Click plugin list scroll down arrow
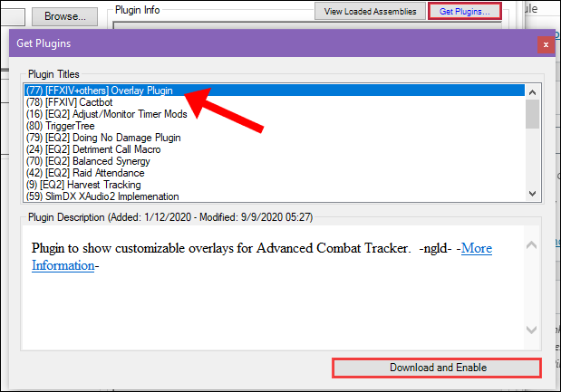This screenshot has width=561, height=392. 532,194
